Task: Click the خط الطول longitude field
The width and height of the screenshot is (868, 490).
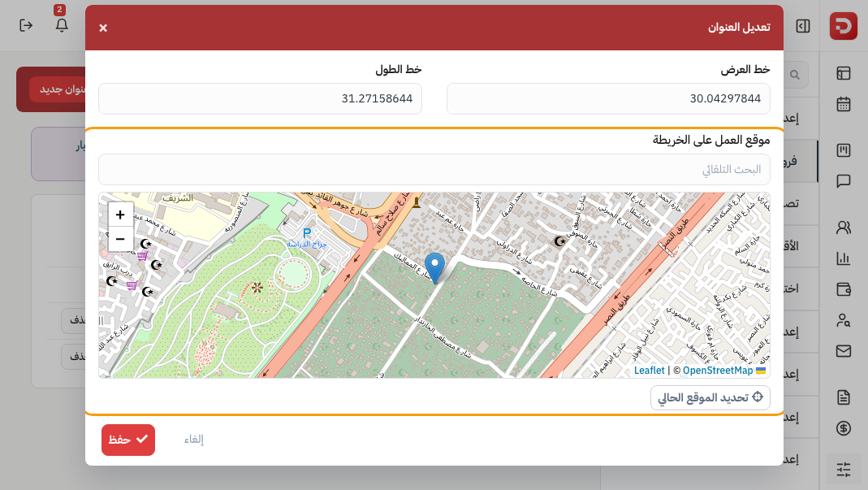Action: point(260,98)
